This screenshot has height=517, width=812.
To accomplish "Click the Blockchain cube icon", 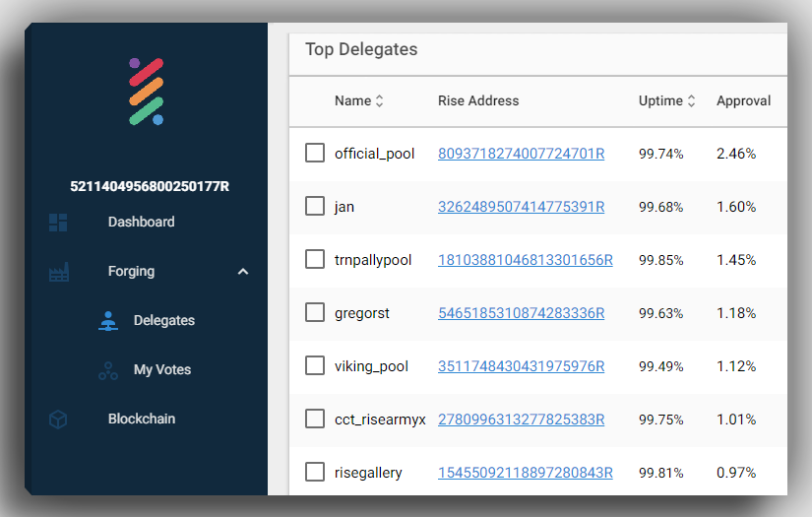I will (58, 420).
